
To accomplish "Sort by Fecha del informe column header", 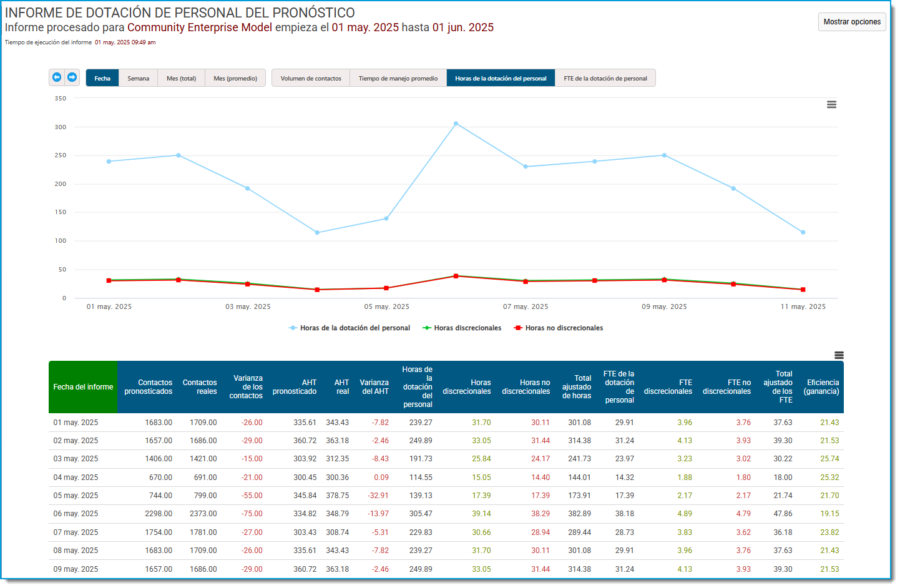I will tap(83, 387).
